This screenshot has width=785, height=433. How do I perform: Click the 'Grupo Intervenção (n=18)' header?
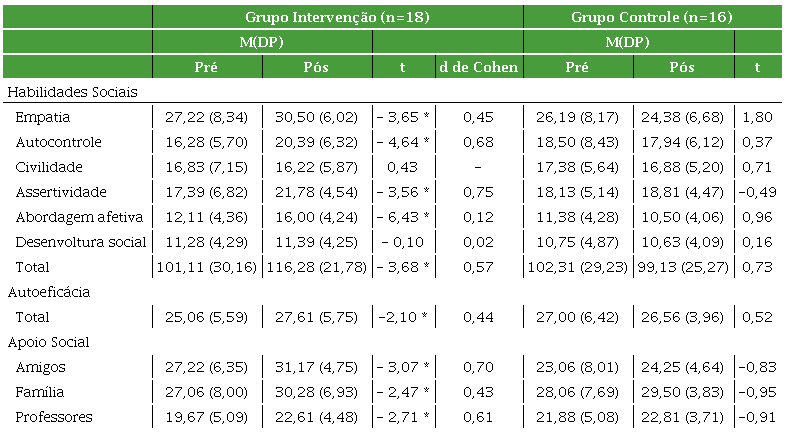pyautogui.click(x=337, y=17)
